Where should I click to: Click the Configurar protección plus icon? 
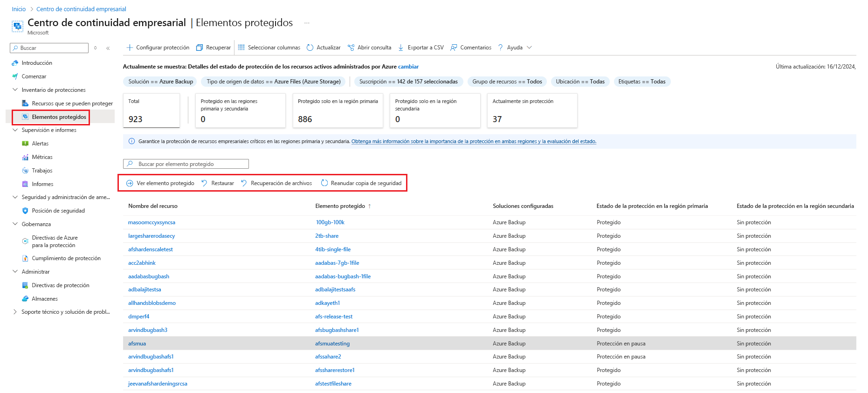[130, 48]
